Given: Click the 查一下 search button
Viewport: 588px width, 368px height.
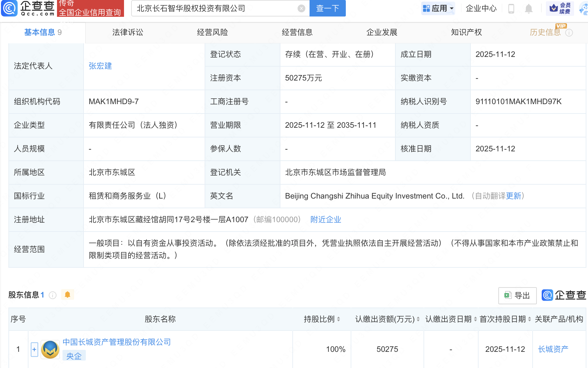Looking at the screenshot, I should [327, 8].
